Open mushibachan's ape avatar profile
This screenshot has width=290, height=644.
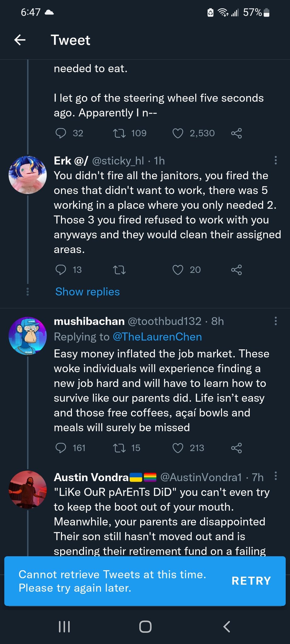tap(28, 336)
